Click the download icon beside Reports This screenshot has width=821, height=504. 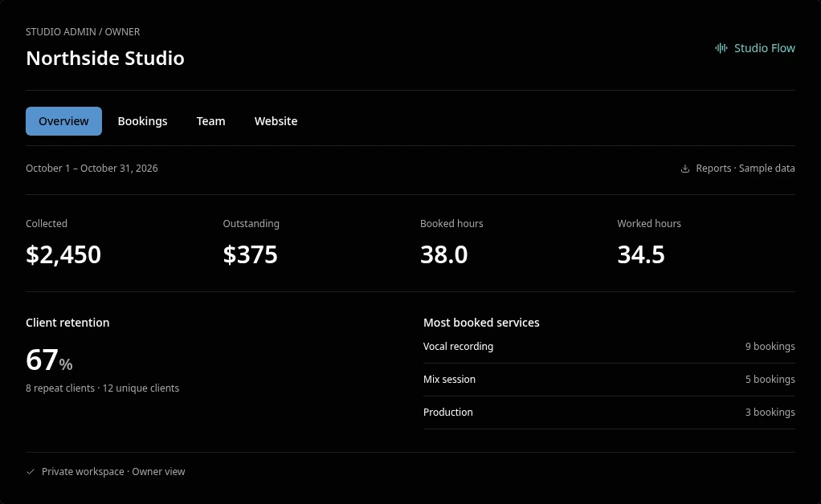tap(685, 169)
